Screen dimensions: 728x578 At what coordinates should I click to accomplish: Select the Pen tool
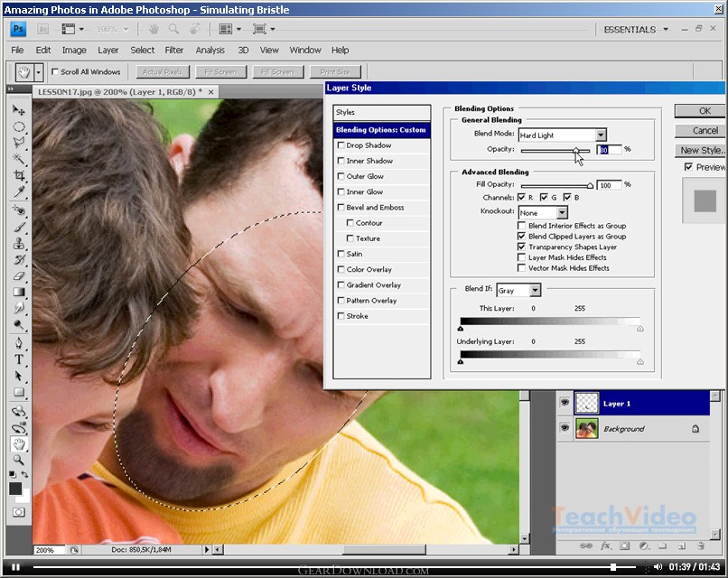coord(19,343)
